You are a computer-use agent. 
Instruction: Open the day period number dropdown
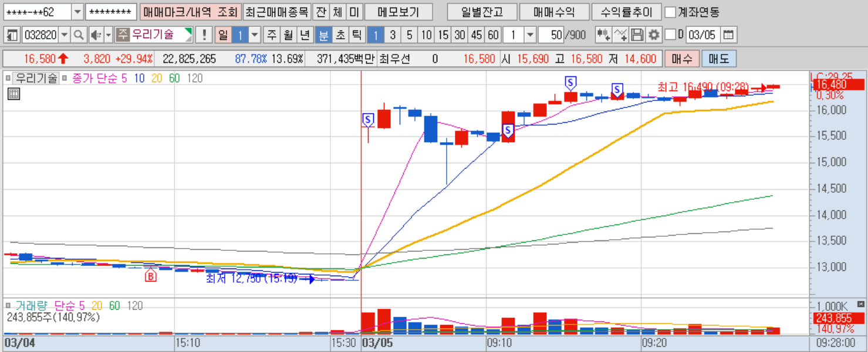(x=255, y=35)
